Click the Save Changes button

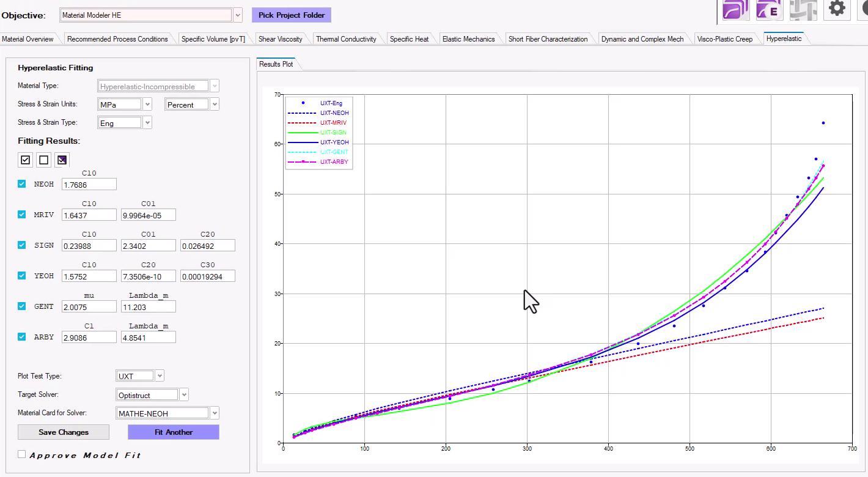pos(64,432)
